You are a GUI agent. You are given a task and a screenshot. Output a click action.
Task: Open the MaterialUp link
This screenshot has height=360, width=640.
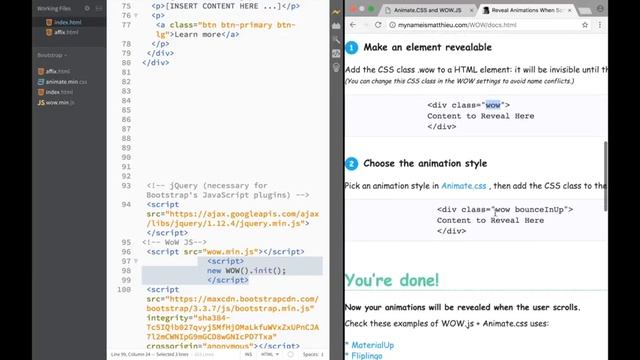[372, 345]
